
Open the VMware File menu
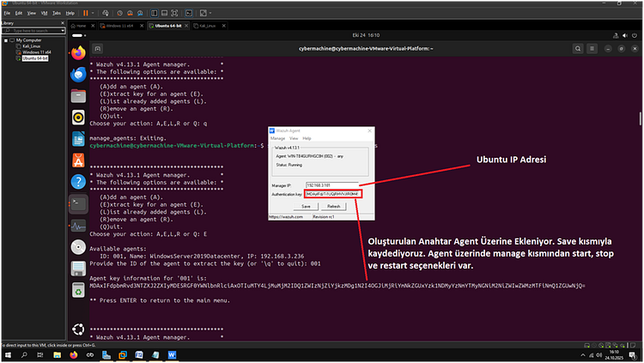pyautogui.click(x=7, y=13)
